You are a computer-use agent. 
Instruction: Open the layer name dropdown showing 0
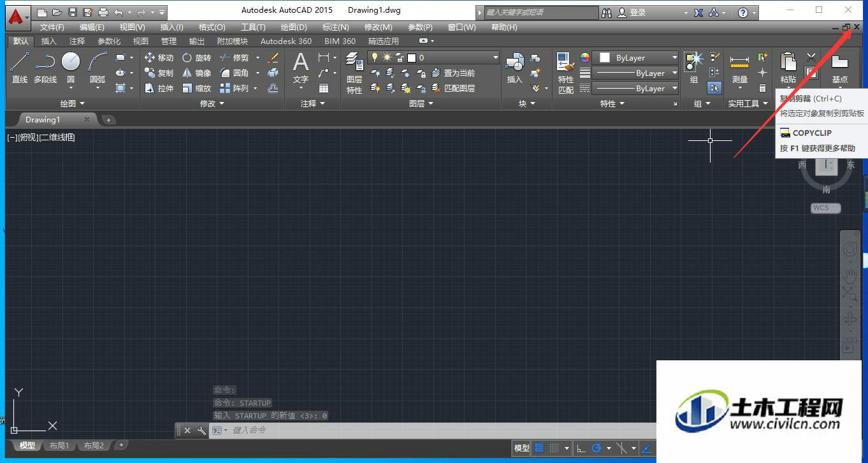[x=433, y=57]
